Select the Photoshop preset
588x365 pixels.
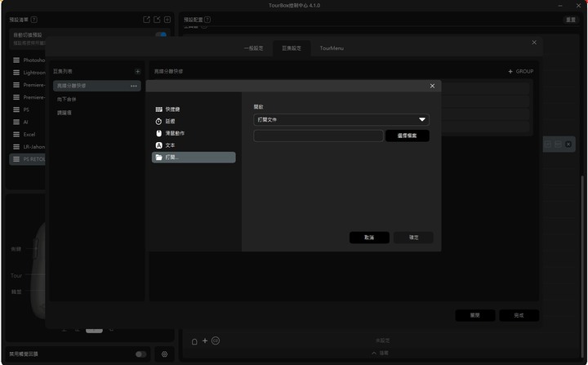[x=29, y=60]
